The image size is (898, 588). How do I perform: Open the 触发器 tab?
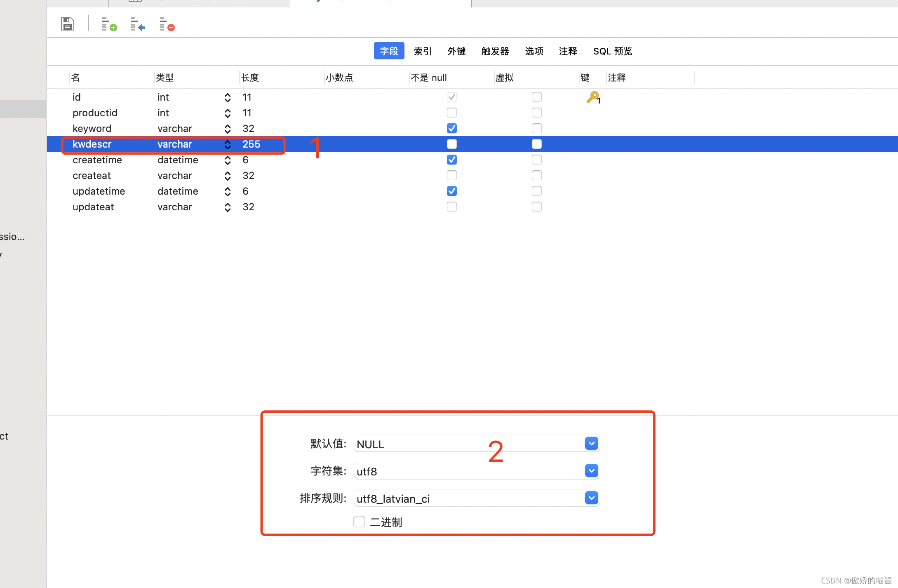(495, 51)
